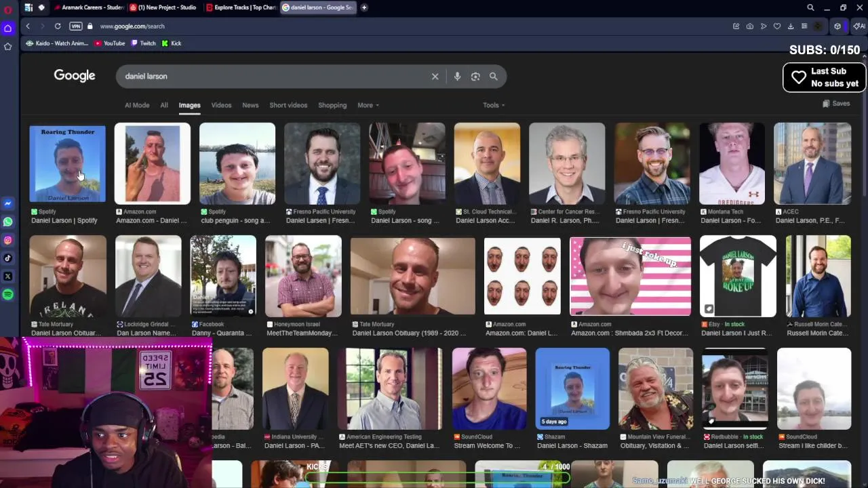Open the downloads icon in toolbar
Screen dimensions: 868x488
pyautogui.click(x=791, y=26)
